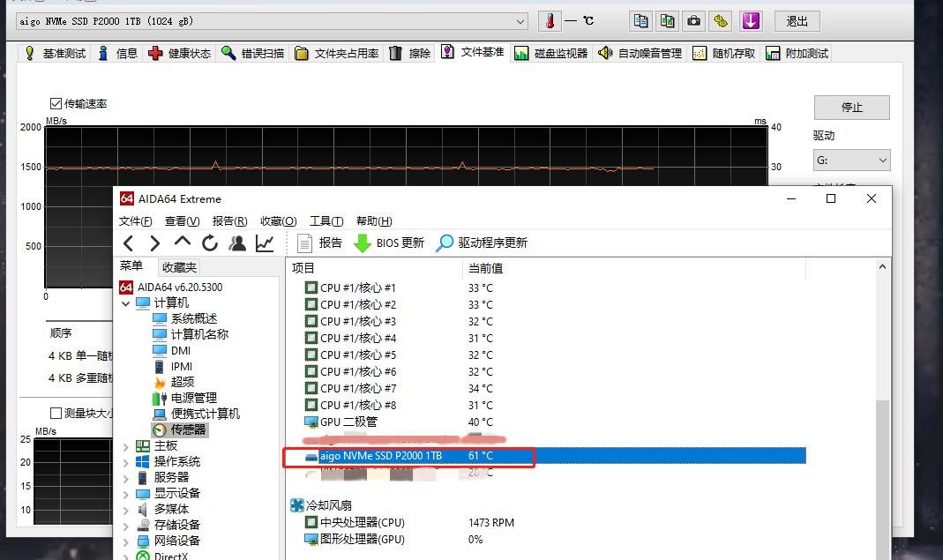The image size is (943, 560).
Task: Toggle the 传输速率 checkbox
Action: (56, 103)
